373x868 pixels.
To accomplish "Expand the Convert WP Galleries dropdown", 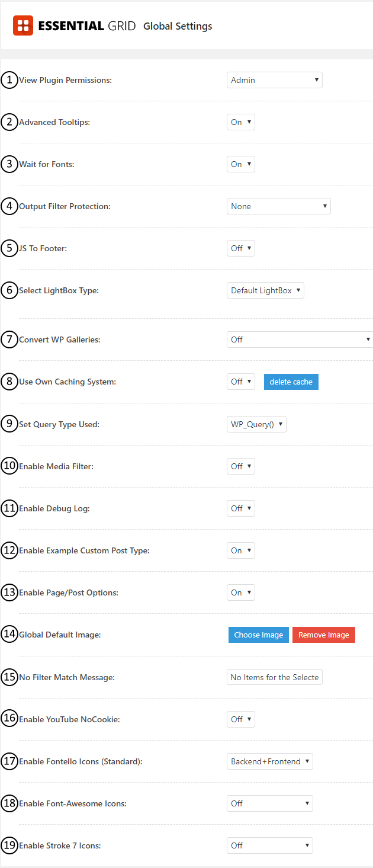I will (x=299, y=339).
